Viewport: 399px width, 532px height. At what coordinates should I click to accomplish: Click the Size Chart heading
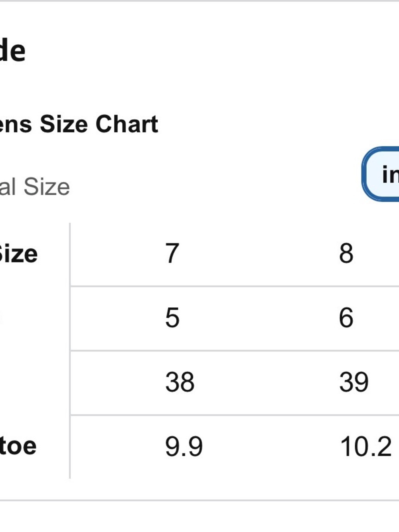coord(79,124)
